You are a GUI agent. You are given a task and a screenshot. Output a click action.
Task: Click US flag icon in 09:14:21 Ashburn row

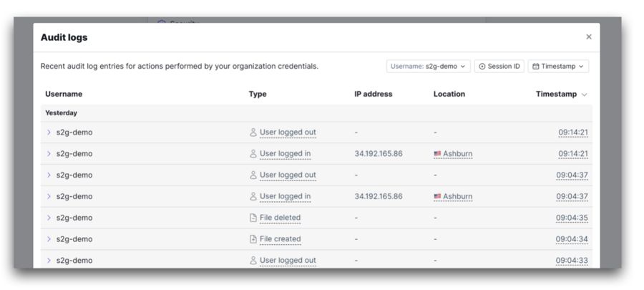coord(437,154)
